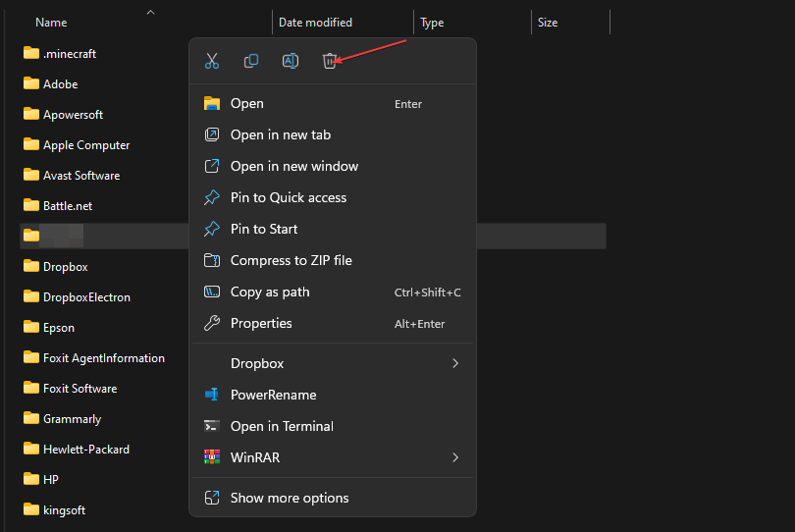Image resolution: width=795 pixels, height=532 pixels.
Task: Select Pin to Start
Action: point(333,230)
